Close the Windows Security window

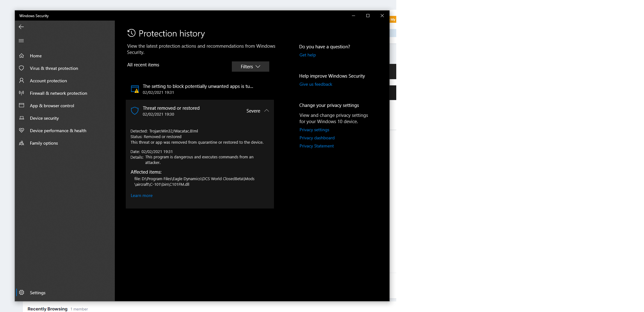382,16
